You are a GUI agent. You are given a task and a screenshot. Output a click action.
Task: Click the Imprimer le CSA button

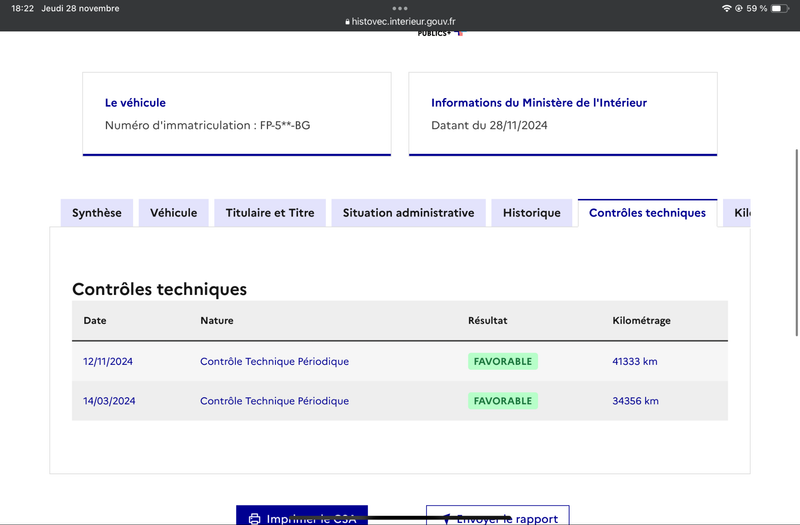click(x=302, y=515)
